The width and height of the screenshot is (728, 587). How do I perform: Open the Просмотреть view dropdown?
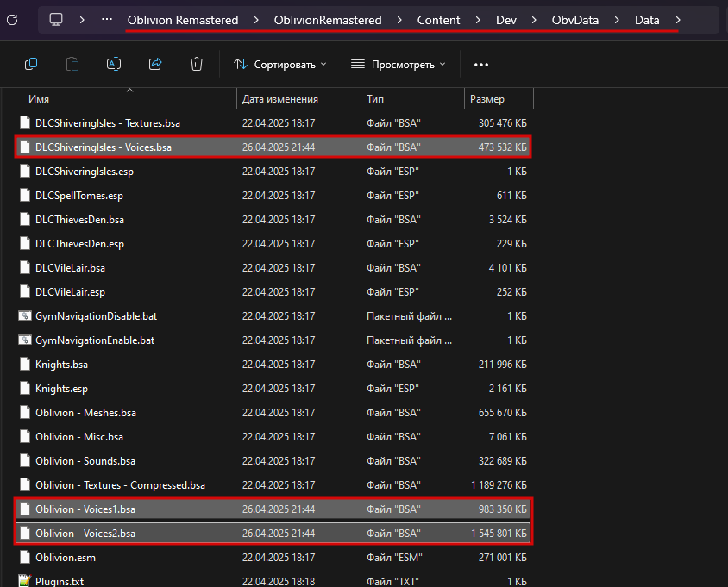[398, 64]
